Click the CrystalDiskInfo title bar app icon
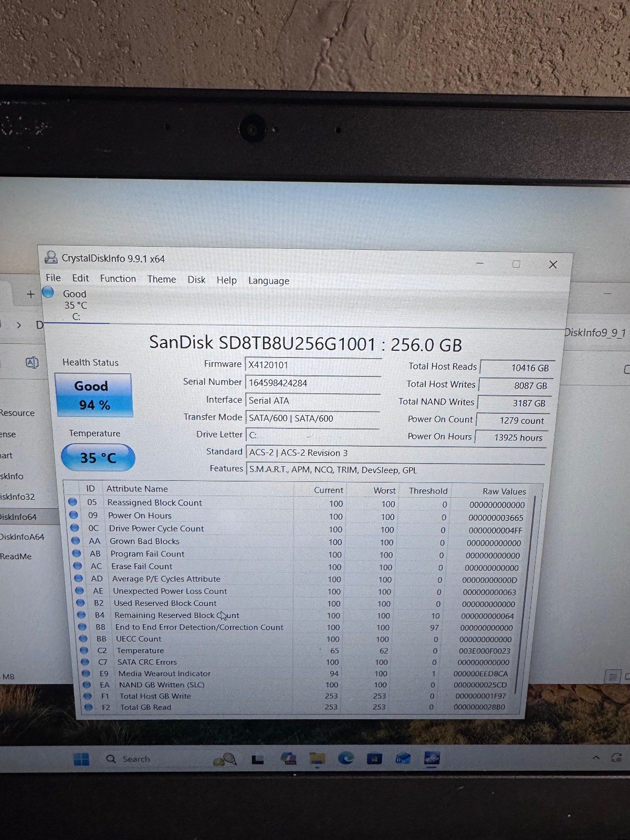The width and height of the screenshot is (630, 840). [51, 257]
